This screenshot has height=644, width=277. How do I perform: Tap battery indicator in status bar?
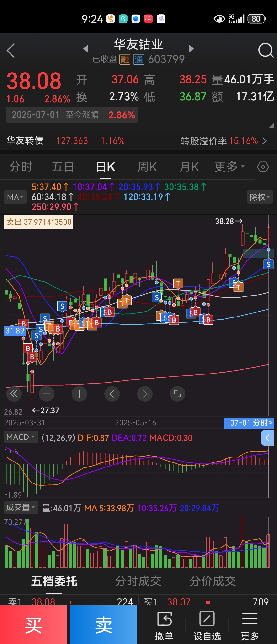256,19
